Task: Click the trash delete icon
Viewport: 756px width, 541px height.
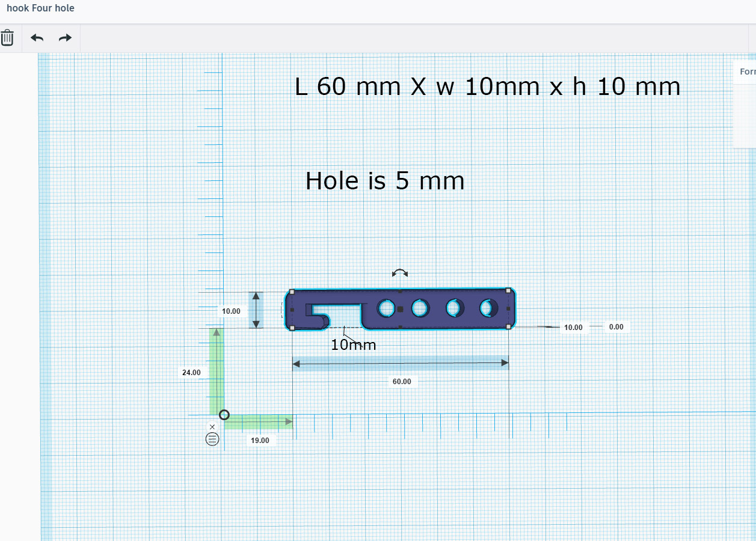Action: coord(7,38)
